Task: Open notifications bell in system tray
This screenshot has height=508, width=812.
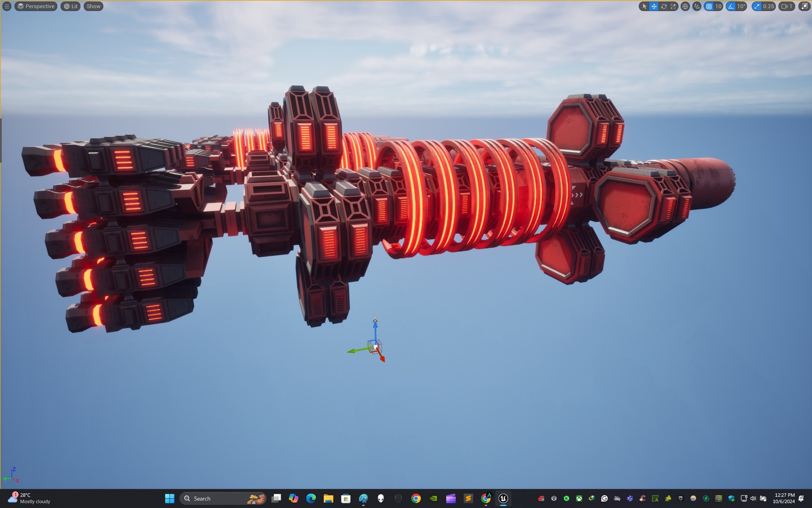Action: (x=801, y=498)
